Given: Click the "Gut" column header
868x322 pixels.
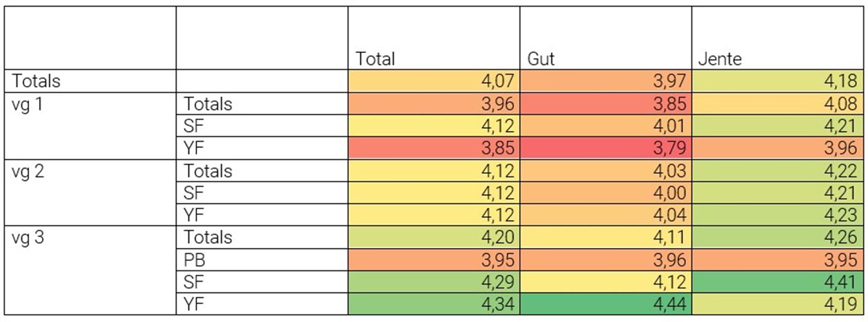Looking at the screenshot, I should coord(541,59).
